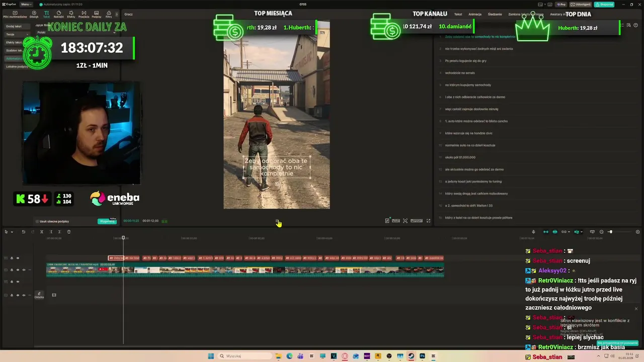Open the Pliki multimedialne media tab
The width and height of the screenshot is (644, 362).
pos(15,14)
